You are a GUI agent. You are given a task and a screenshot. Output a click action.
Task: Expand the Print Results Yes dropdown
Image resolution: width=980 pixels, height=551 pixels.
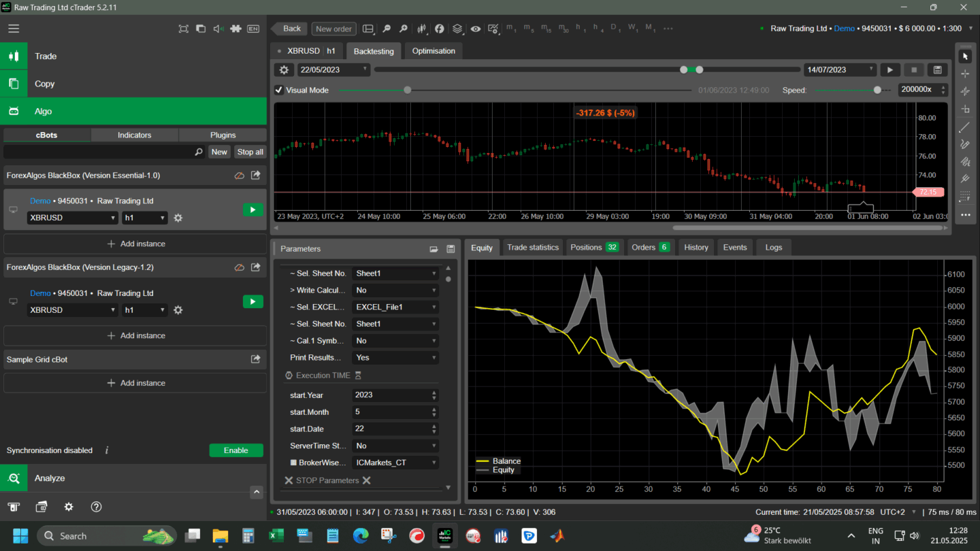point(395,358)
